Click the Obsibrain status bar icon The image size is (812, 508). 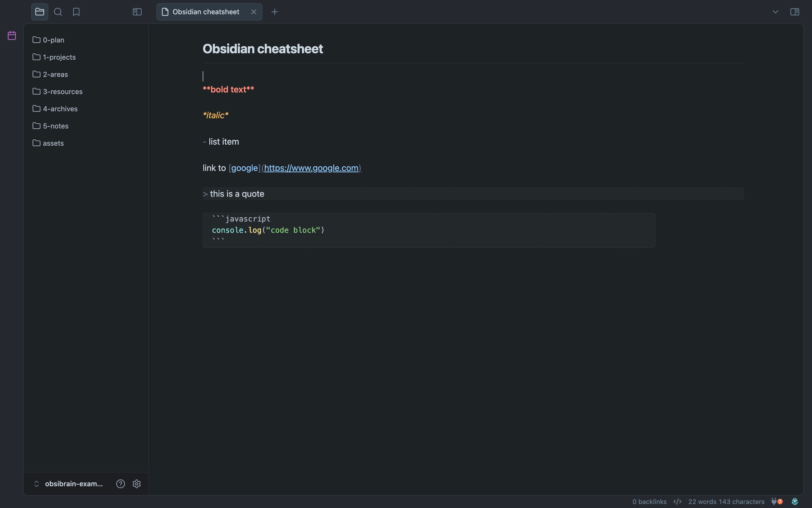click(795, 501)
